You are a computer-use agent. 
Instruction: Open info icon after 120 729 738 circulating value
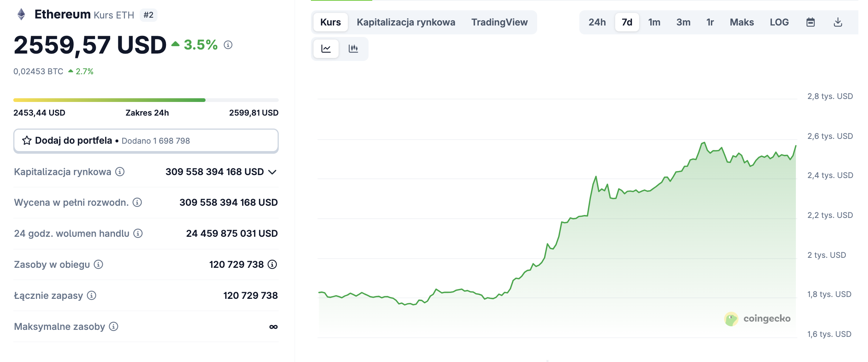click(x=272, y=264)
